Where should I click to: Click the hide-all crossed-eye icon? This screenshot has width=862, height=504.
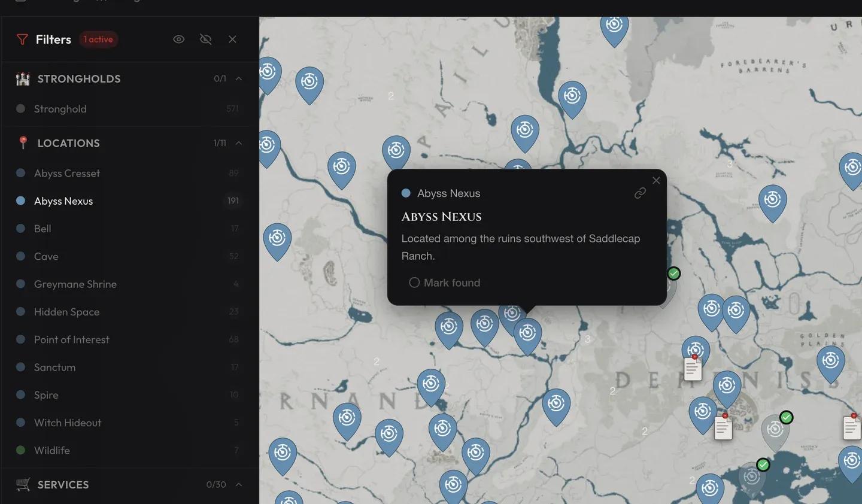pos(205,38)
